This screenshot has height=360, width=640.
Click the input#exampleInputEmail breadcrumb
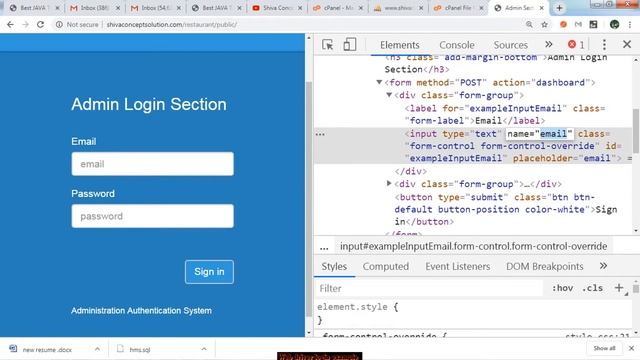click(473, 247)
